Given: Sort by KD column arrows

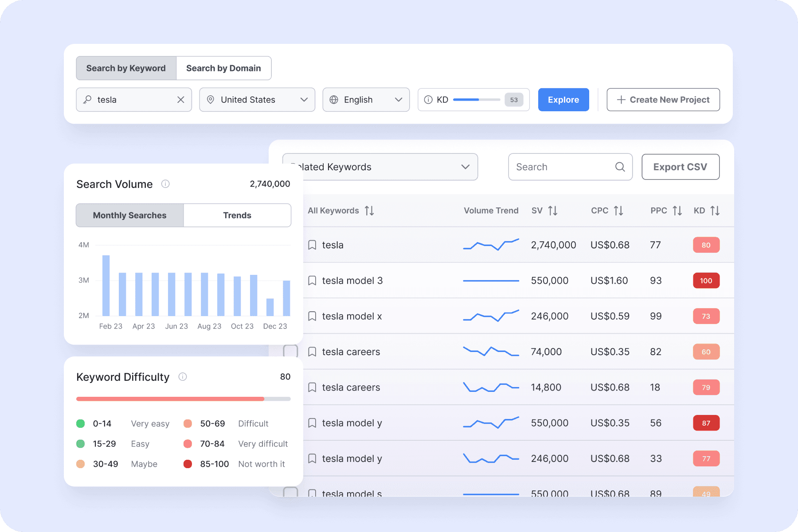Looking at the screenshot, I should pos(715,211).
